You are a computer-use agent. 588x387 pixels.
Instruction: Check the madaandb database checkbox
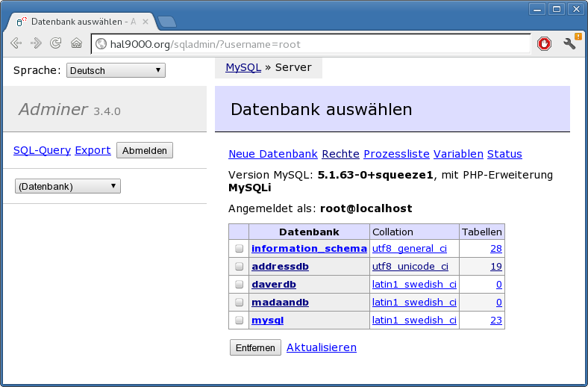point(240,302)
